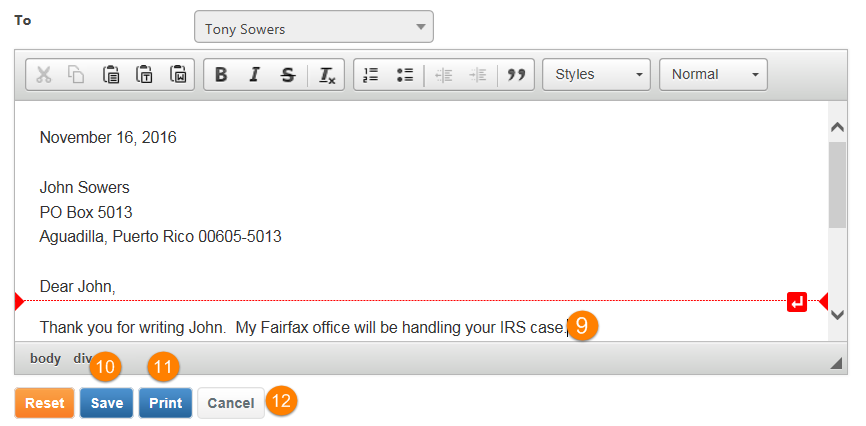Click the editor scrollbar down arrow

pyautogui.click(x=837, y=315)
